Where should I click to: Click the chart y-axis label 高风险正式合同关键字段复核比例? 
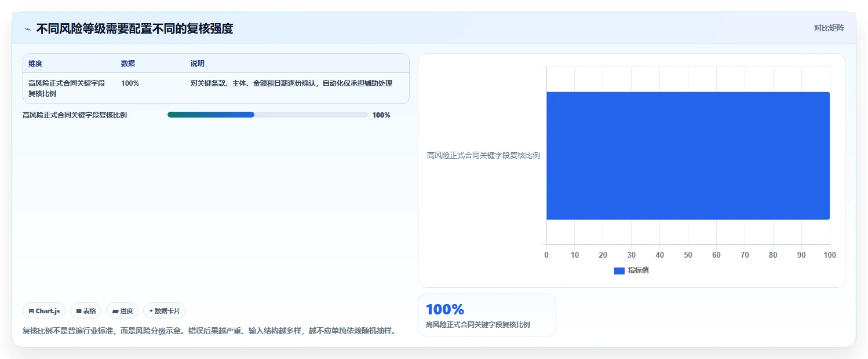(x=483, y=156)
